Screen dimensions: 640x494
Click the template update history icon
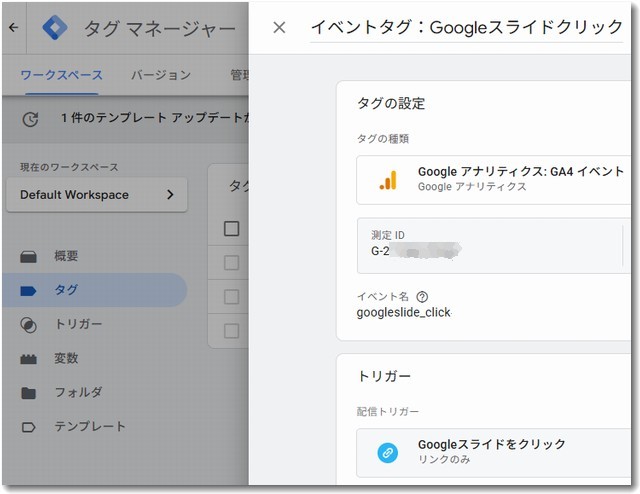(x=31, y=119)
